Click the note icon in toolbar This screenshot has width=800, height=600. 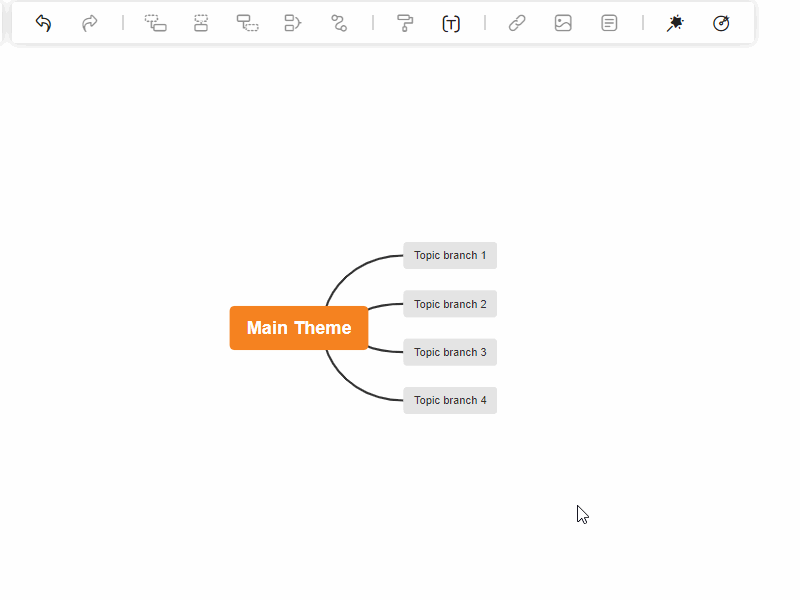609,23
